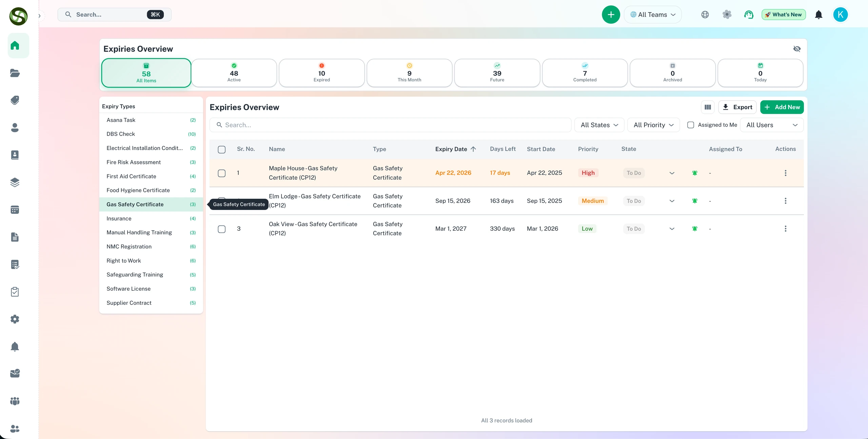Screen dimensions: 868x439
Task: Open the notifications bell in the sidebar
Action: (x=15, y=347)
